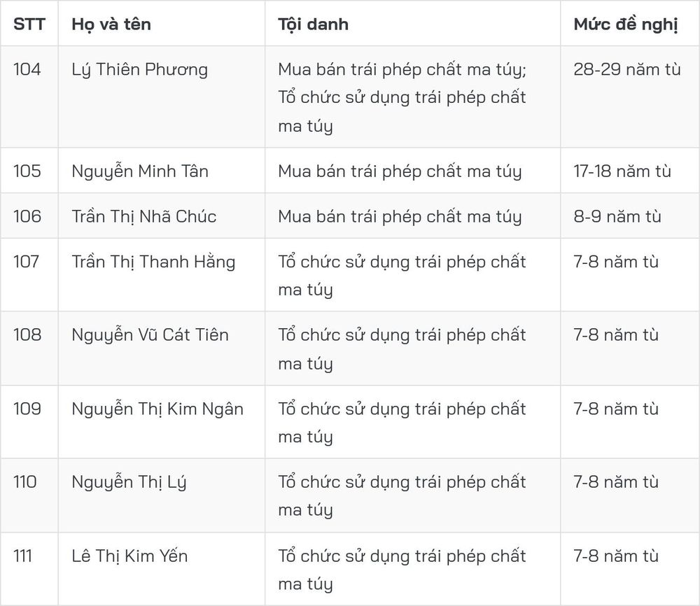Click the Họ và tên column header
The width and height of the screenshot is (700, 606).
(111, 24)
